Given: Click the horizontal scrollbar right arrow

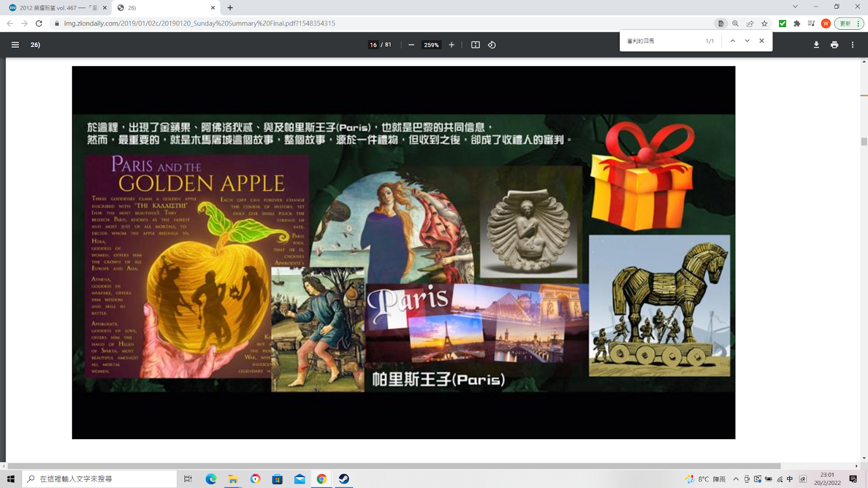Looking at the screenshot, I should 857,466.
